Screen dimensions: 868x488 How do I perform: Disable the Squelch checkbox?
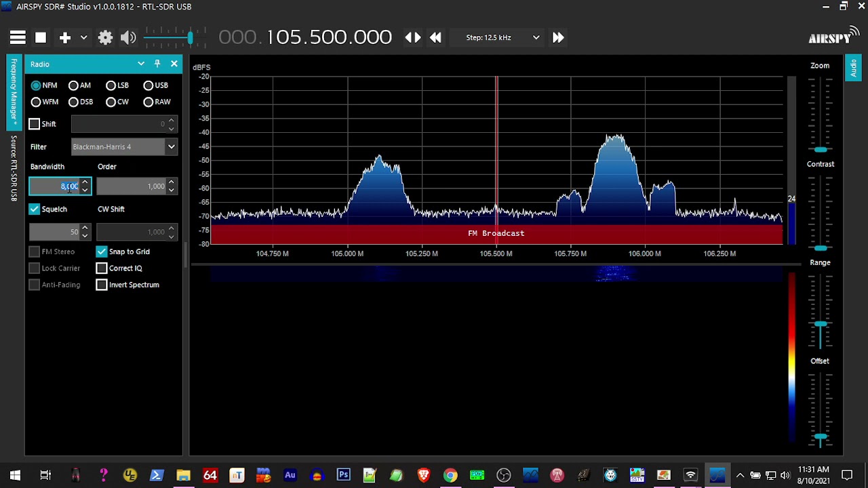(35, 209)
